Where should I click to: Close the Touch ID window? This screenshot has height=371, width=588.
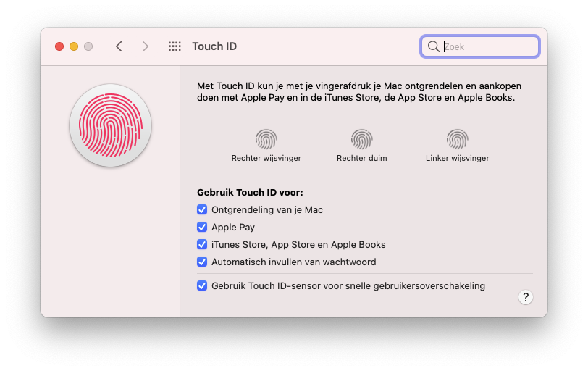[x=59, y=46]
